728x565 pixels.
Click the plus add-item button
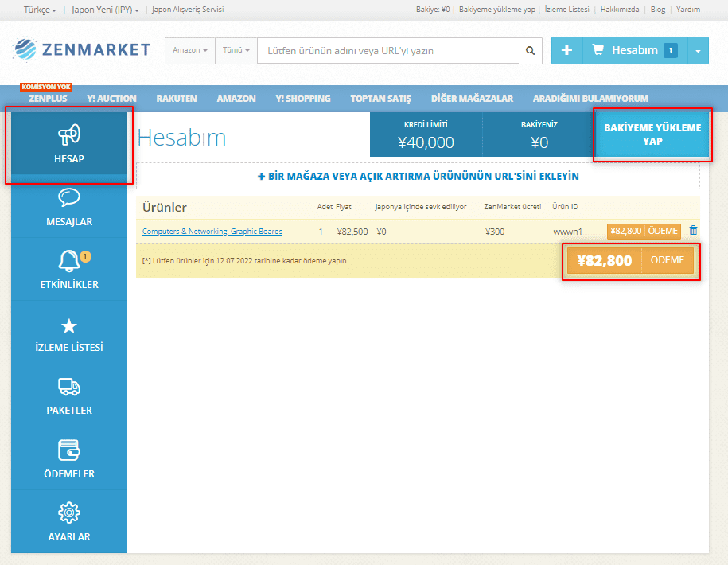pyautogui.click(x=566, y=50)
